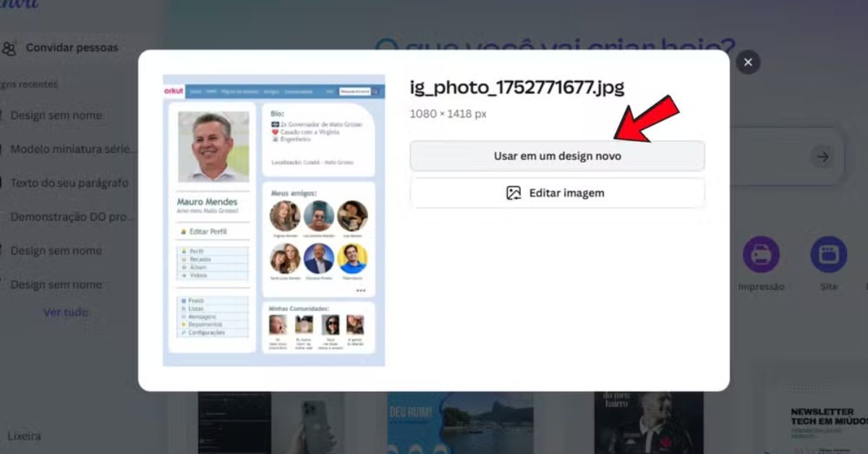Open the 'do meu bairro' template thumbnail
The image size is (868, 454).
coord(649,423)
